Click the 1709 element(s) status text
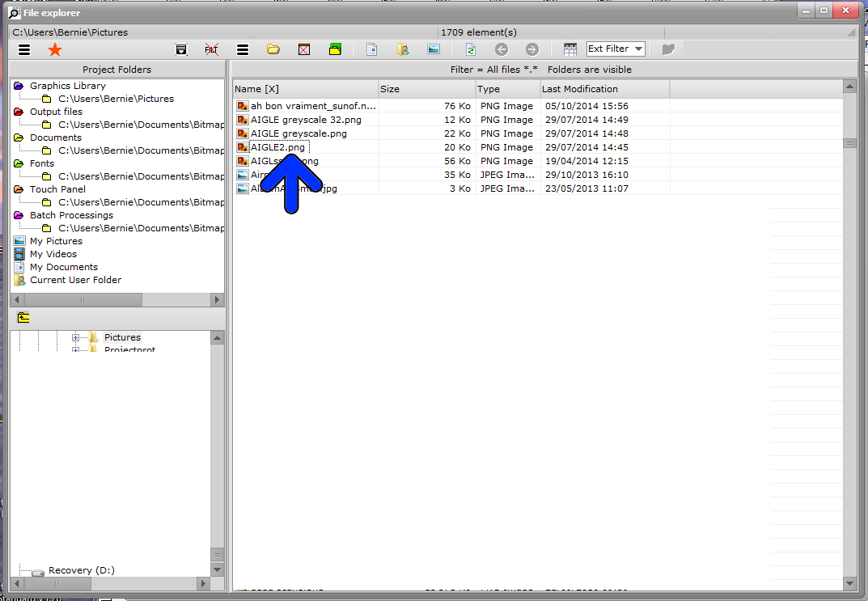This screenshot has width=868, height=601. (478, 32)
